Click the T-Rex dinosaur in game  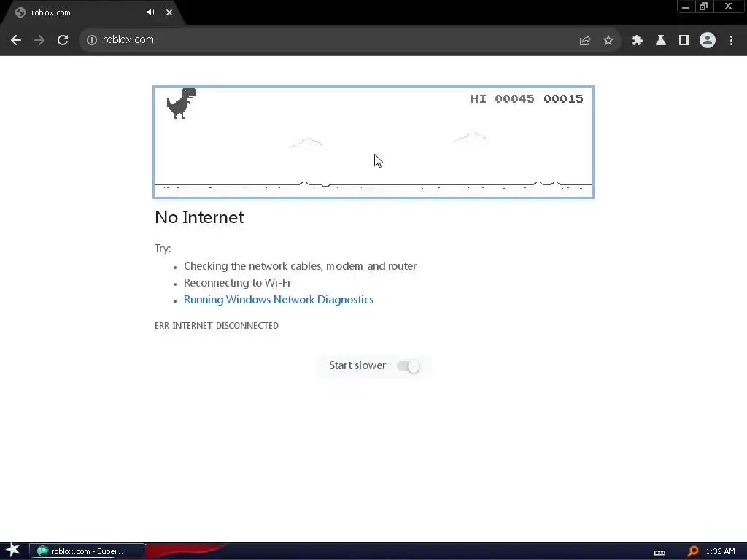[x=182, y=103]
